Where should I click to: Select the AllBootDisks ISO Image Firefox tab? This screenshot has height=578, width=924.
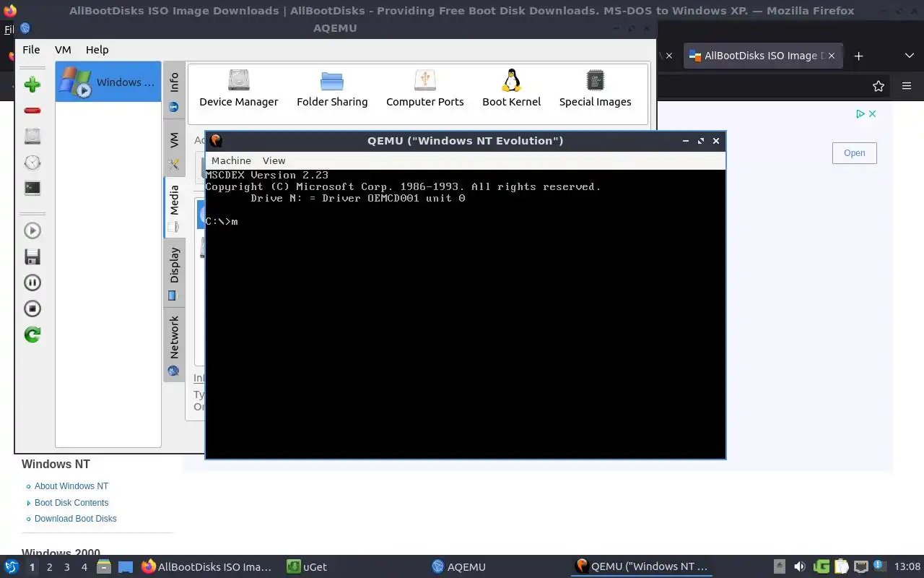pos(762,56)
